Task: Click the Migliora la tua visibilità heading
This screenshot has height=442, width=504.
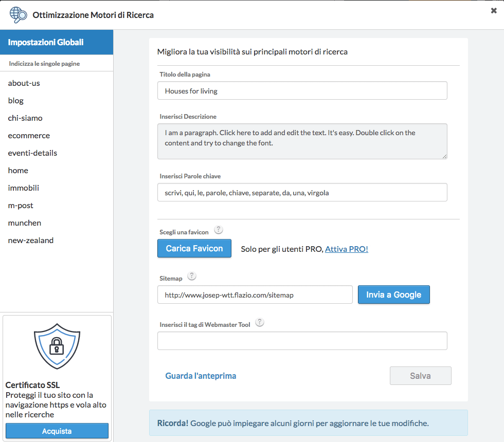Action: tap(253, 52)
